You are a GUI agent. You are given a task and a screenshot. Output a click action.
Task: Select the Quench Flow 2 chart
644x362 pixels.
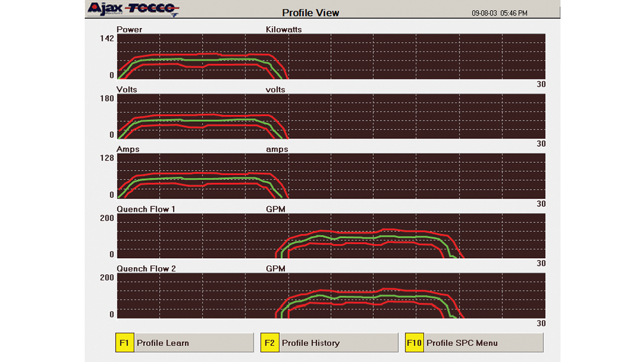click(331, 295)
